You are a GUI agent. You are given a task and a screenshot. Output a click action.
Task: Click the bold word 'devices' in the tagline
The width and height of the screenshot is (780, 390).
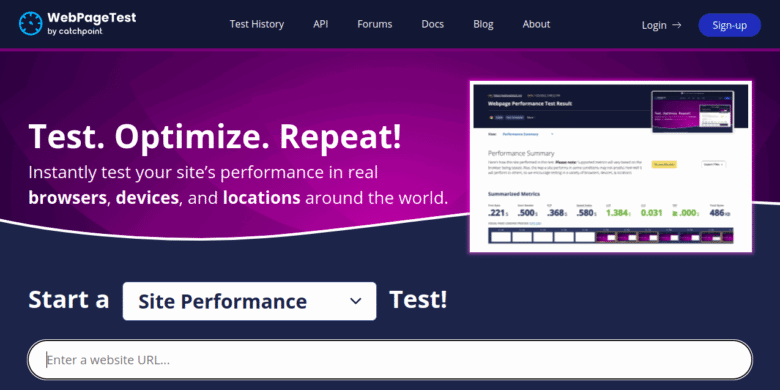click(147, 198)
